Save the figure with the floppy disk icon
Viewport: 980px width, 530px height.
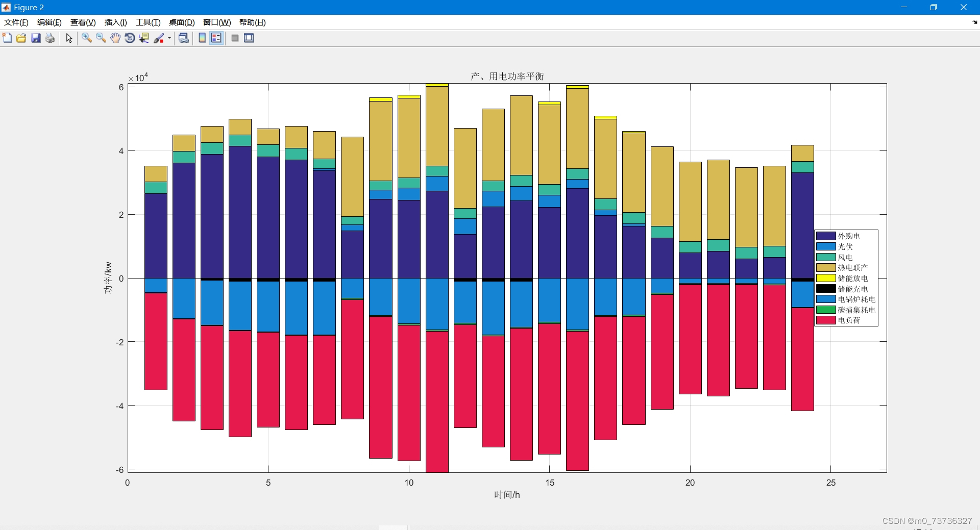pos(36,38)
